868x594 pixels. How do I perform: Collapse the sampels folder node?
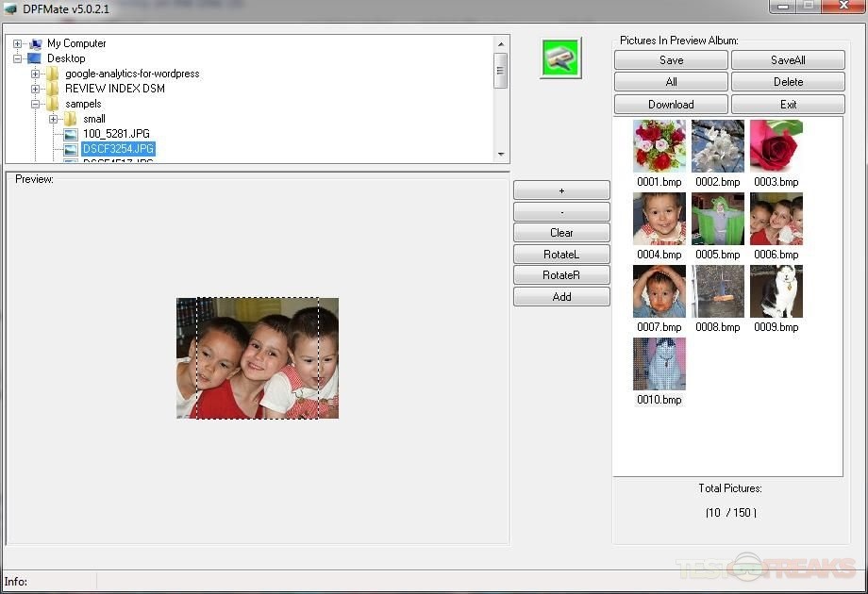[x=36, y=104]
